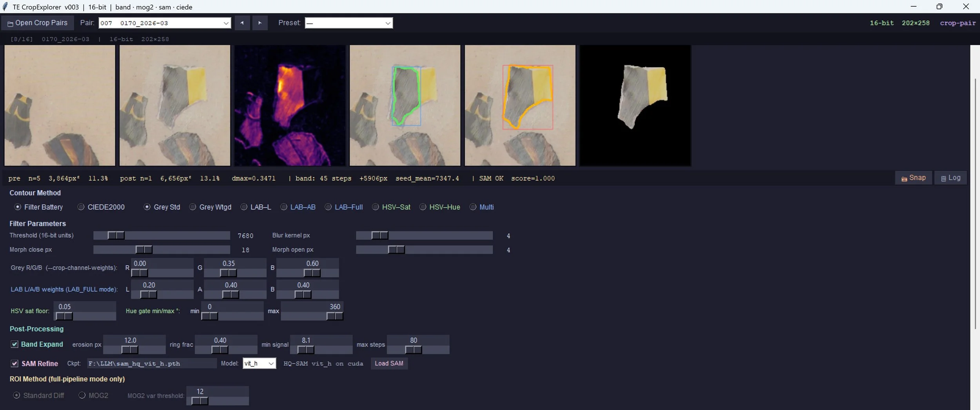Adjust the Blur kernel px slider

tap(424, 235)
